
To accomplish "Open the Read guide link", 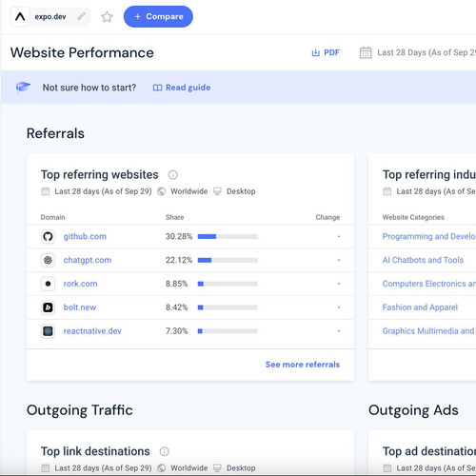I will [182, 88].
